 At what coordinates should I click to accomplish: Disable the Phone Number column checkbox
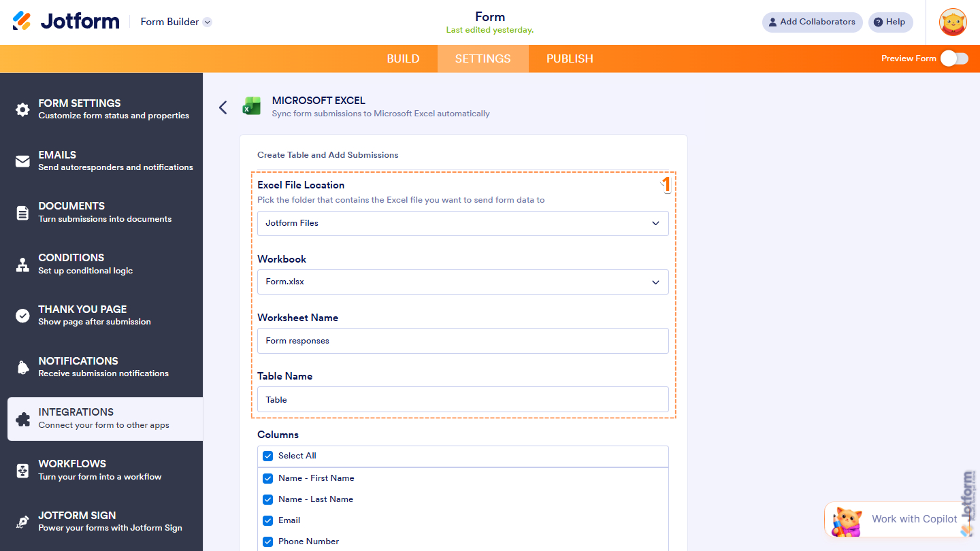pos(267,541)
